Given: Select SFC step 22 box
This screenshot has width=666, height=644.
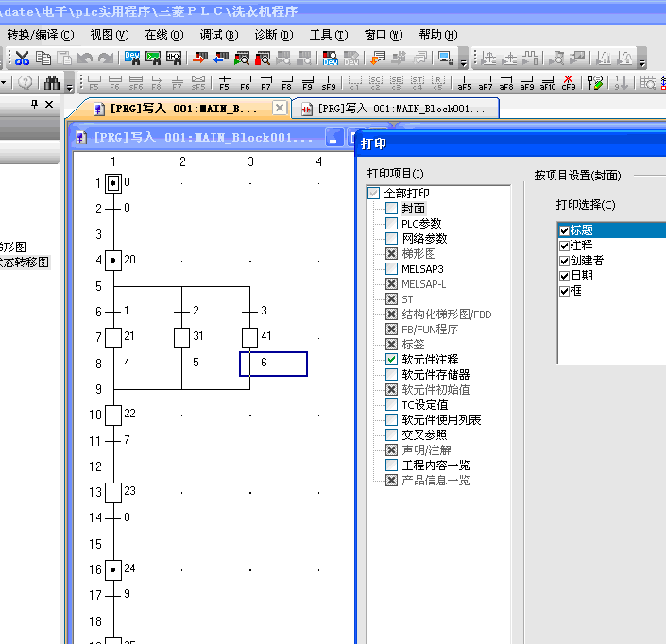Looking at the screenshot, I should (x=112, y=415).
